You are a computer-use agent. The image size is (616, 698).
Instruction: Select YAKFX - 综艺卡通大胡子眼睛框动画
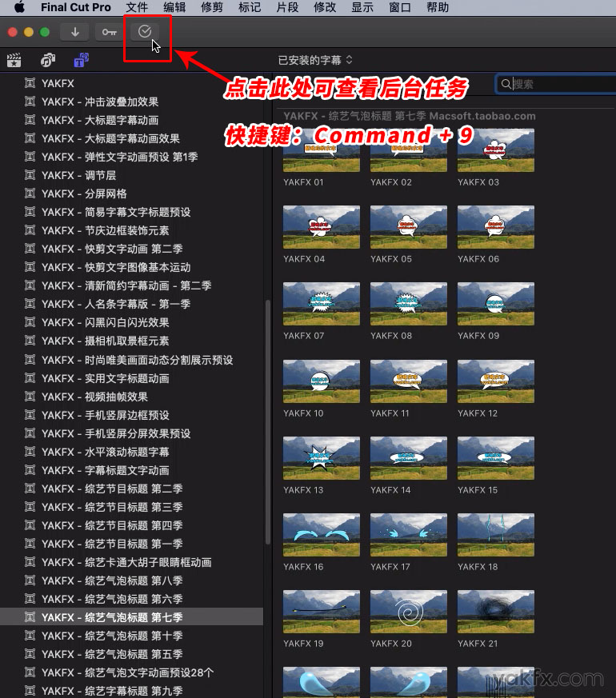point(131,562)
